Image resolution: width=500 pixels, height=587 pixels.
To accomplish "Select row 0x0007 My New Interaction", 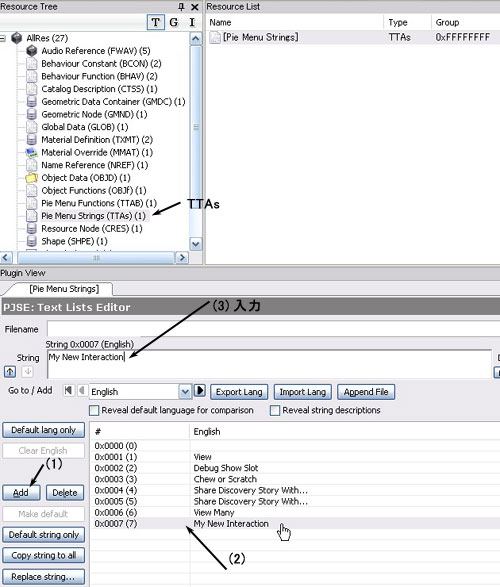I will [x=296, y=524].
